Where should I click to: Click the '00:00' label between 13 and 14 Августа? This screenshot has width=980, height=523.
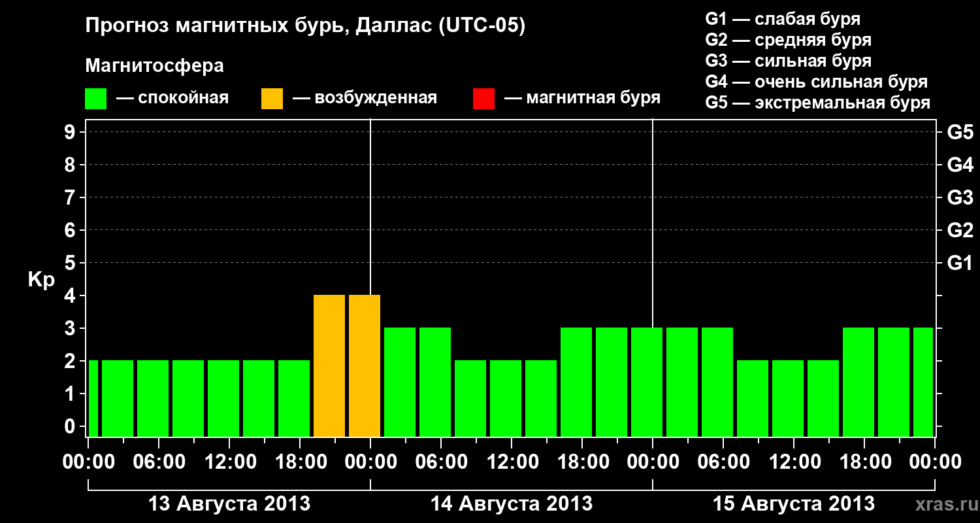pos(370,462)
